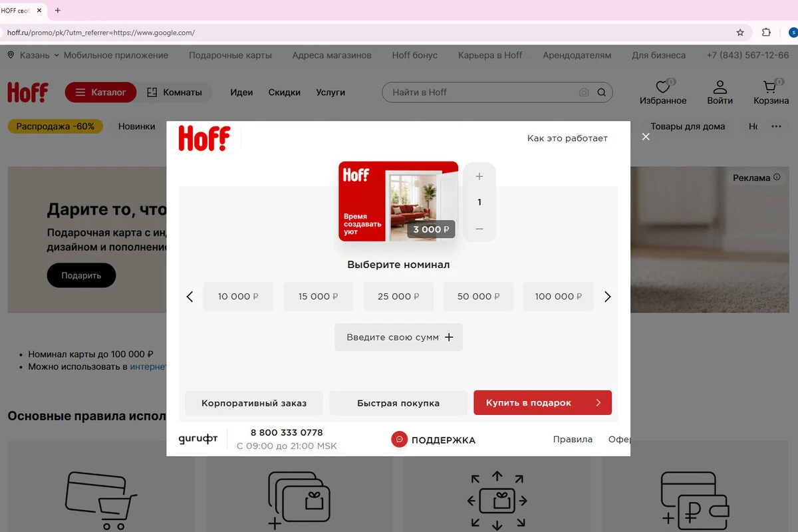Select the 15 000 ₽ nominal
This screenshot has height=532, width=798.
[318, 297]
